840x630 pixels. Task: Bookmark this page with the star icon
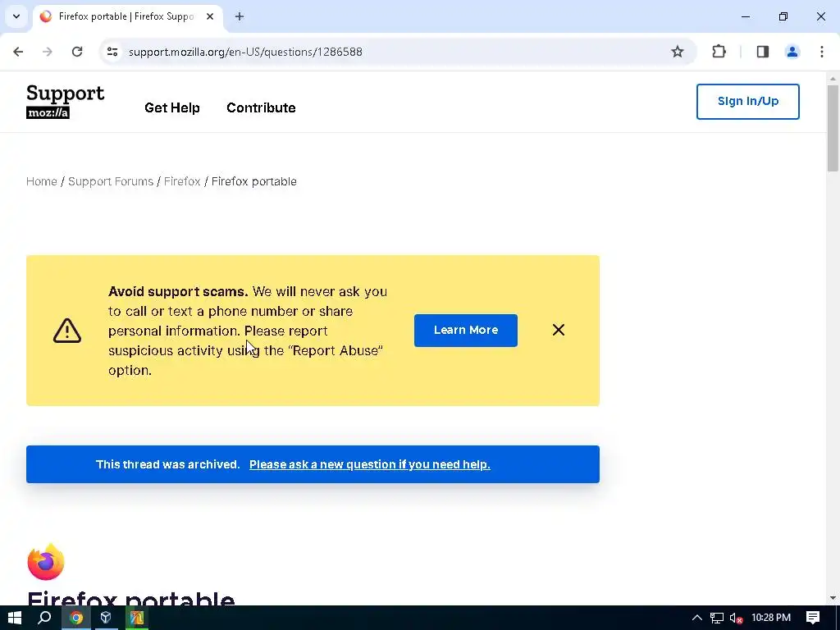(677, 52)
